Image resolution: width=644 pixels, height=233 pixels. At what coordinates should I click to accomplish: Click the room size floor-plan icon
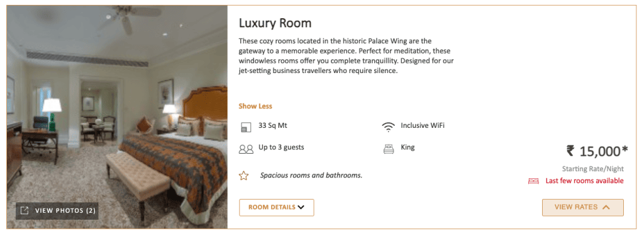(x=246, y=127)
